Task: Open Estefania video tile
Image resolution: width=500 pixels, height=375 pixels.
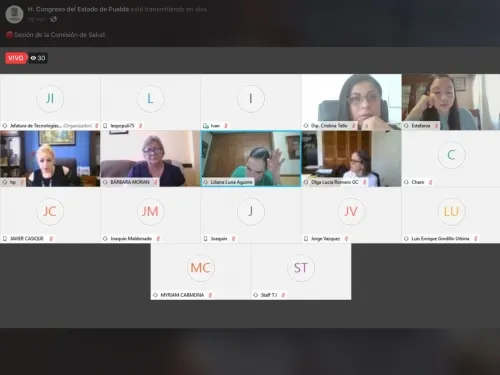Action: pos(451,102)
